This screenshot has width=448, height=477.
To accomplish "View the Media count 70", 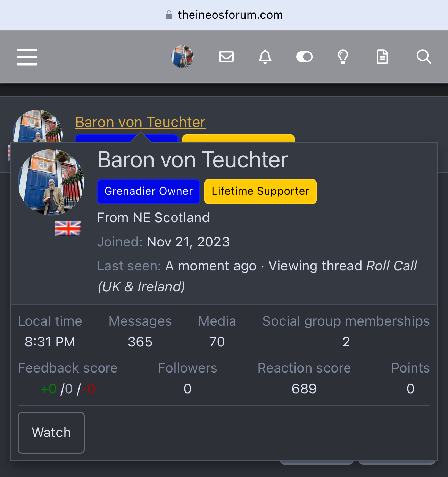I will (217, 342).
